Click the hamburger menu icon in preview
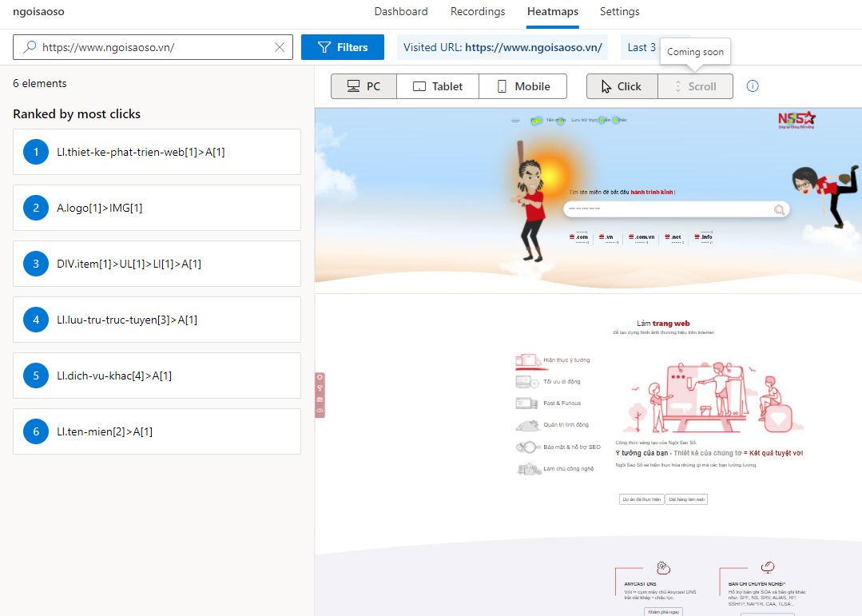 click(515, 121)
